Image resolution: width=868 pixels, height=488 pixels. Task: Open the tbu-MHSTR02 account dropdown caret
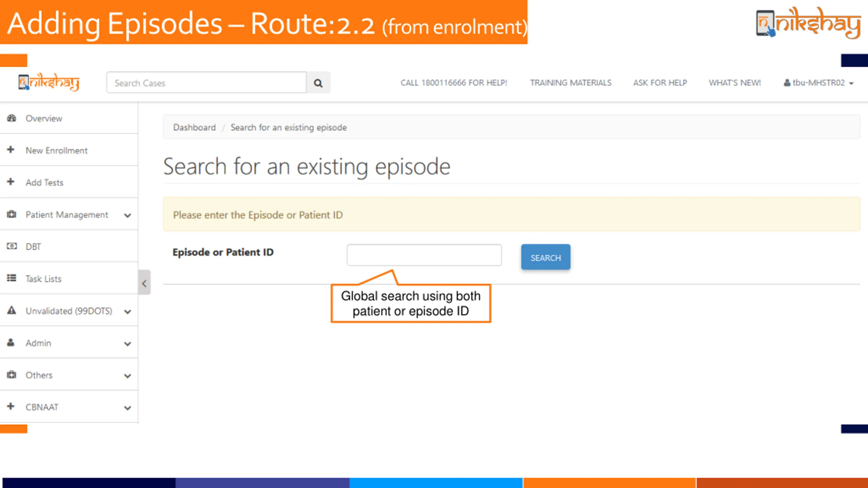851,83
